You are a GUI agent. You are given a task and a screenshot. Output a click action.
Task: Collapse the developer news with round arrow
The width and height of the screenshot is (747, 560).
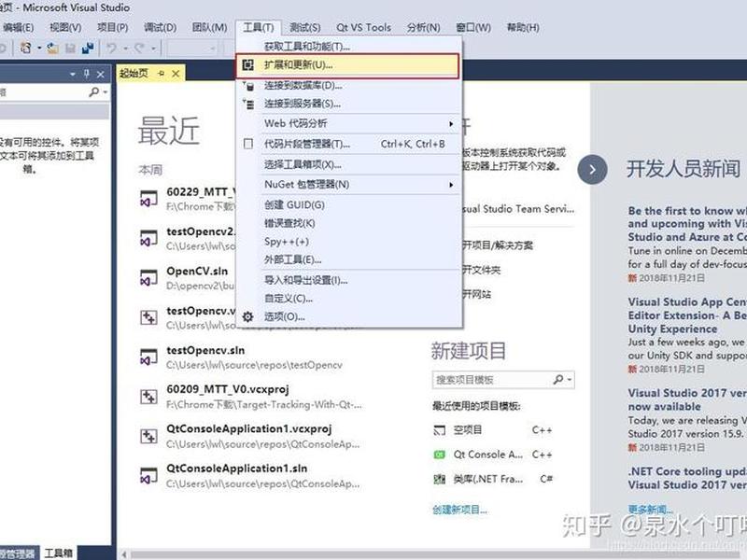point(592,170)
